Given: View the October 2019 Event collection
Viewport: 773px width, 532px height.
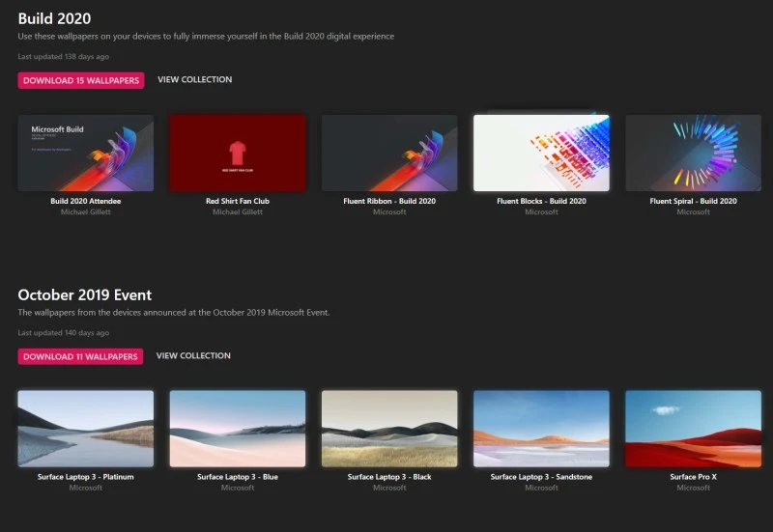Looking at the screenshot, I should (193, 355).
